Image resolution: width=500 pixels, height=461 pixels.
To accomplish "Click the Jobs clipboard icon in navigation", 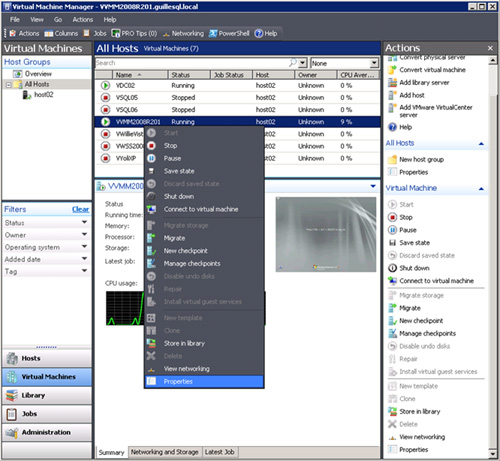I will coord(12,414).
